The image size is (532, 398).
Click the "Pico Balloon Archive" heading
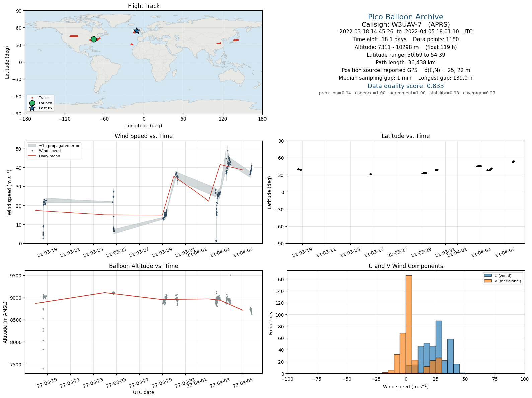pyautogui.click(x=405, y=17)
